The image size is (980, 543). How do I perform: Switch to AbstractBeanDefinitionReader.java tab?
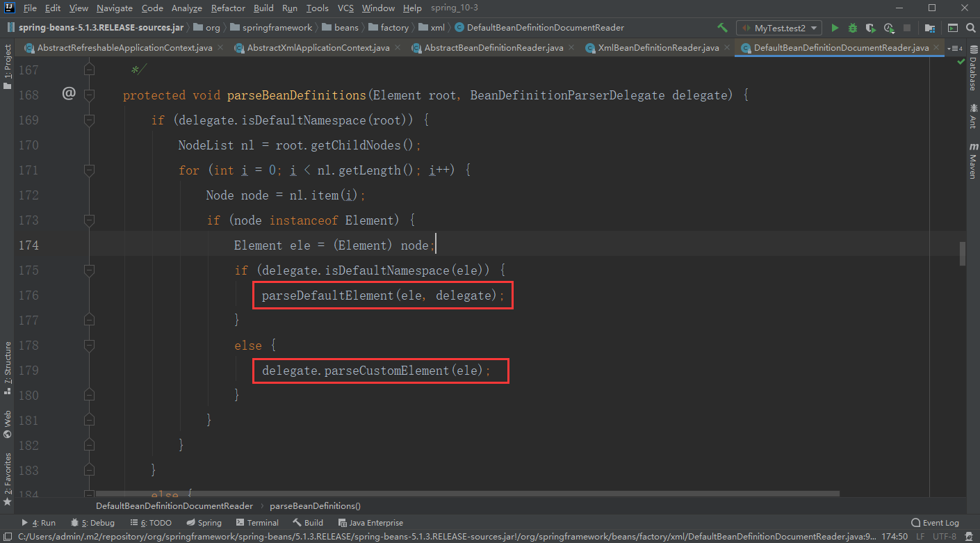(x=493, y=48)
